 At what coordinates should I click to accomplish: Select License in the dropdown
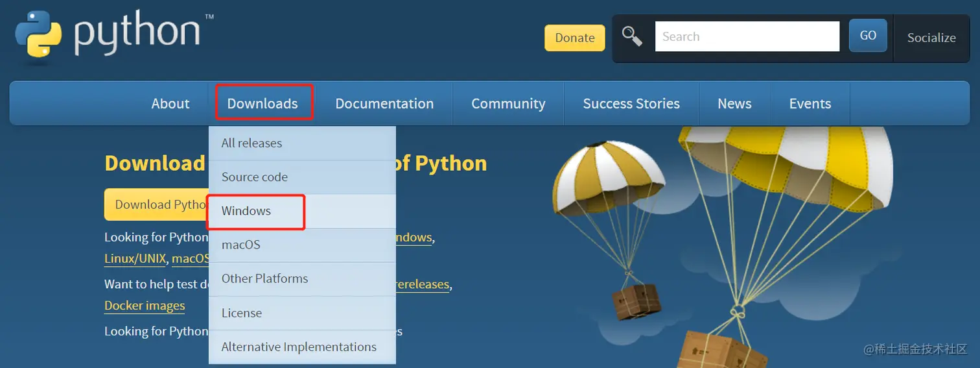coord(302,313)
